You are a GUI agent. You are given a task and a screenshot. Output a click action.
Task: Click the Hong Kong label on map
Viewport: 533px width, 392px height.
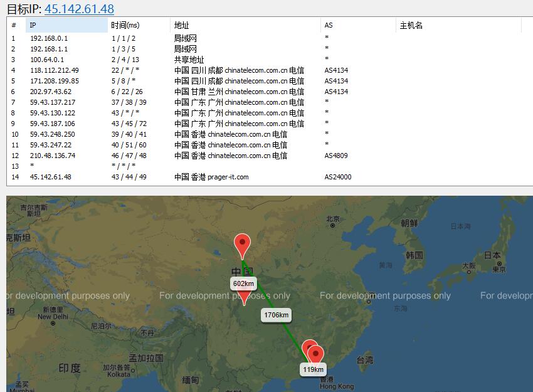click(337, 386)
